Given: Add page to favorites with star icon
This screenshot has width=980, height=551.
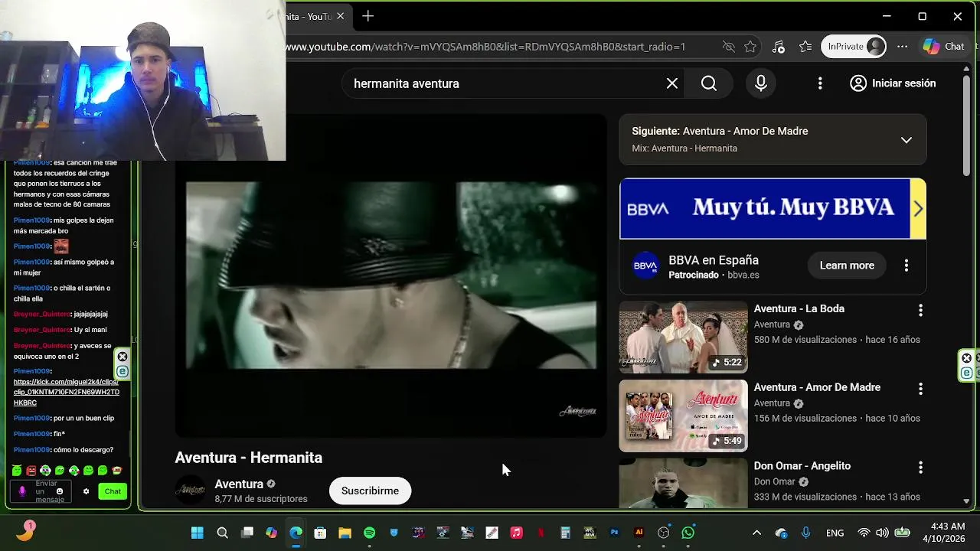Looking at the screenshot, I should pyautogui.click(x=750, y=47).
